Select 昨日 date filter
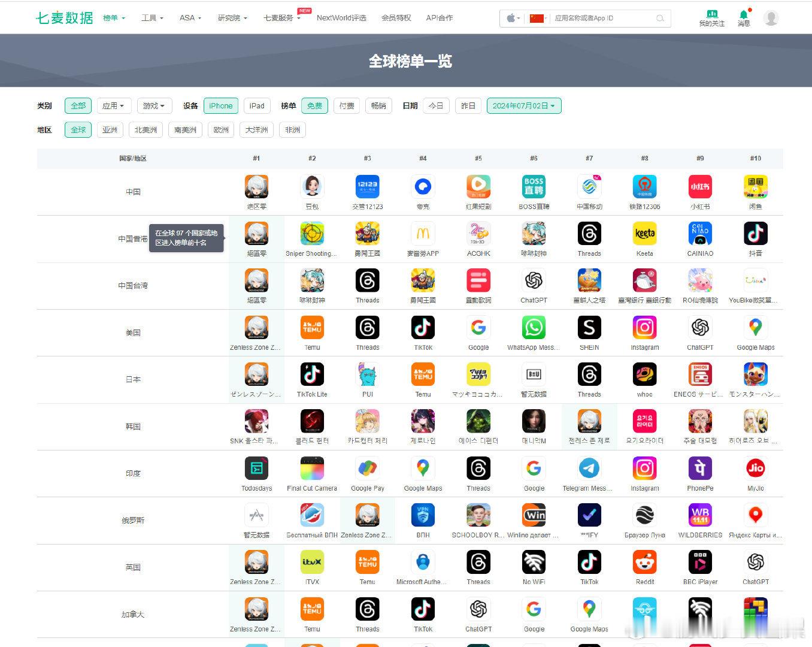This screenshot has height=647, width=812. pos(468,105)
